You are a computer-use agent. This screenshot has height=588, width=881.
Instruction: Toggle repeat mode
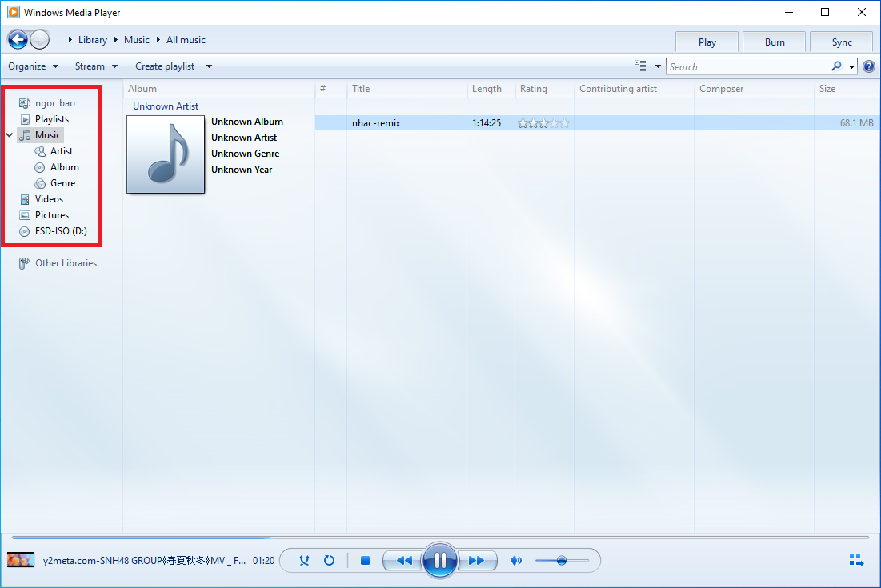(329, 561)
